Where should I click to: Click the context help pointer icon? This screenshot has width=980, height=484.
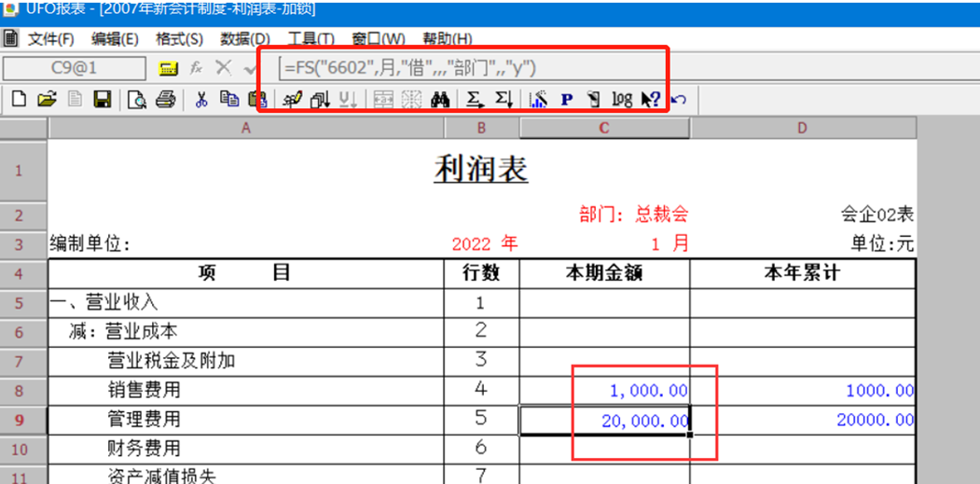click(x=651, y=100)
